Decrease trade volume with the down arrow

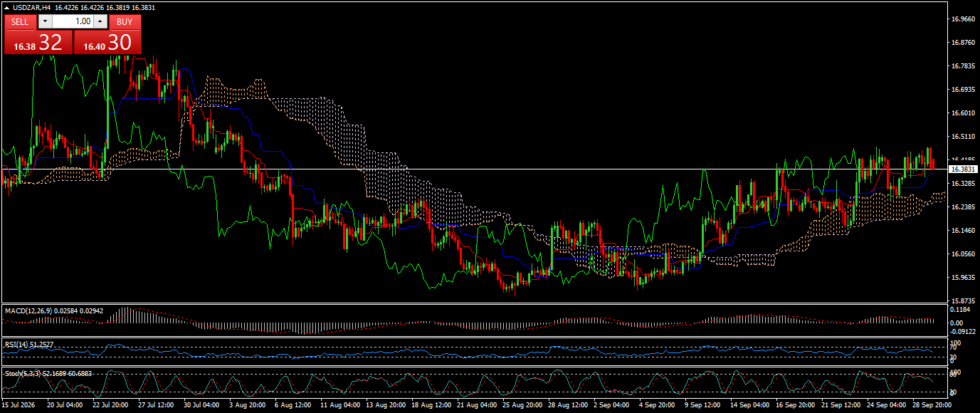click(44, 22)
